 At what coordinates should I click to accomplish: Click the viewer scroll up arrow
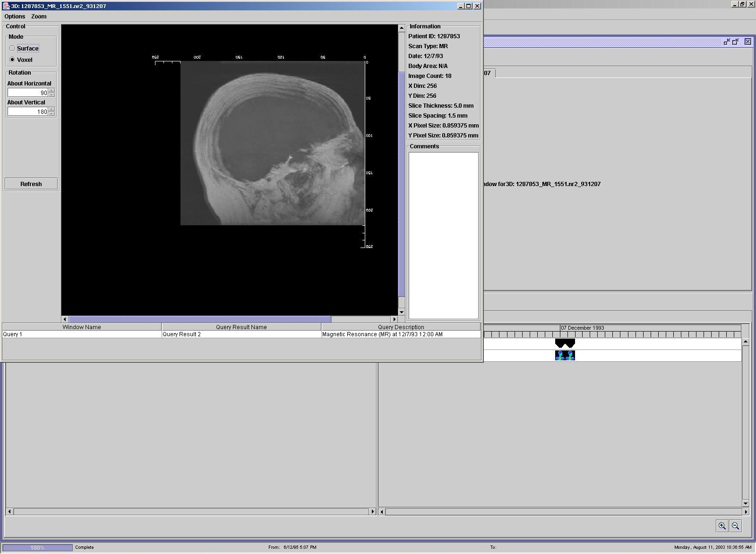click(x=402, y=28)
